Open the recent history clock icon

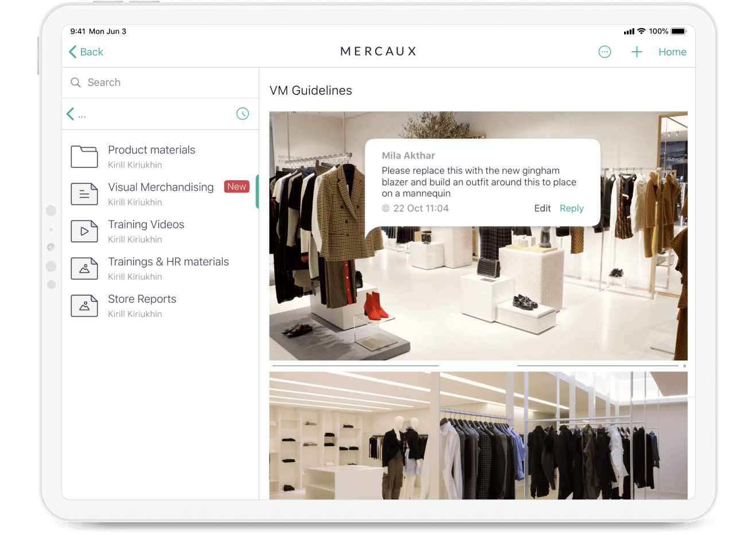point(243,114)
